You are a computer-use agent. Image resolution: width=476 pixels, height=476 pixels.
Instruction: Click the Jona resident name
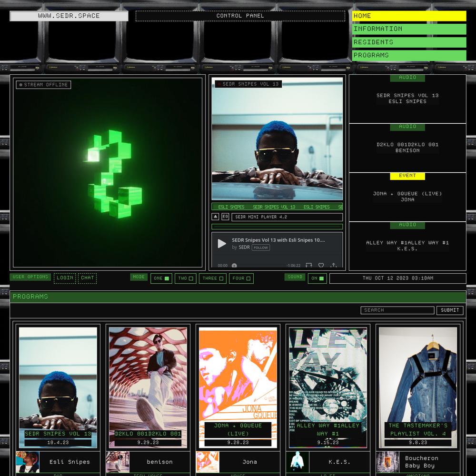point(250,462)
